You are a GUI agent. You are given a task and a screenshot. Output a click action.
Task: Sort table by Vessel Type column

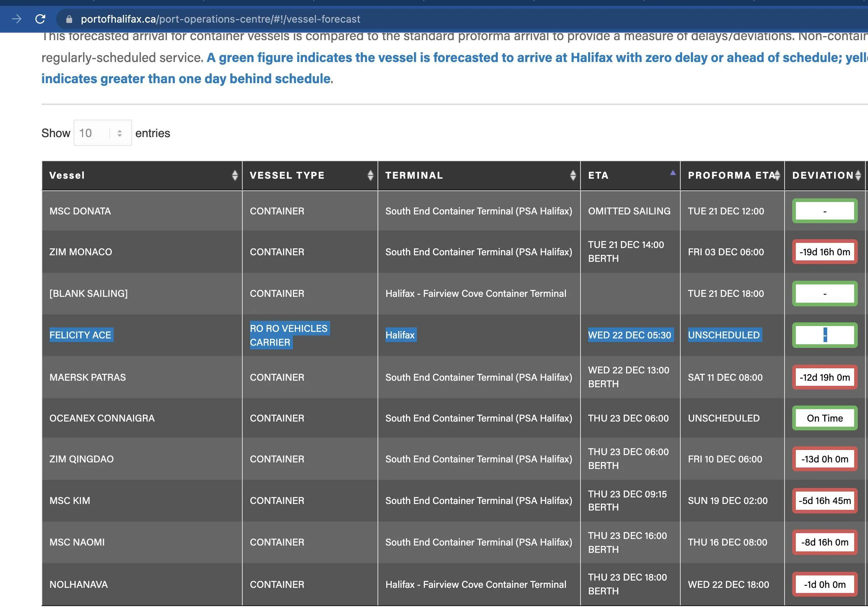pos(310,175)
